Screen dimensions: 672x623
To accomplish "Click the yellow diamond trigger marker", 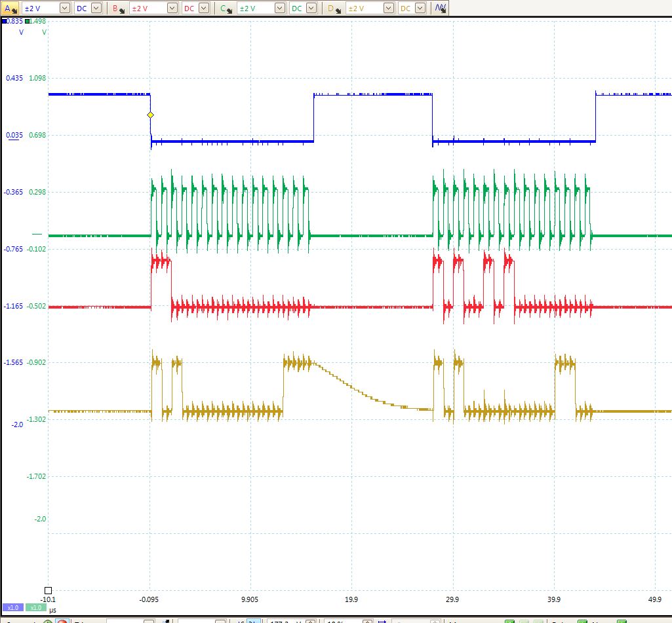I will click(150, 115).
